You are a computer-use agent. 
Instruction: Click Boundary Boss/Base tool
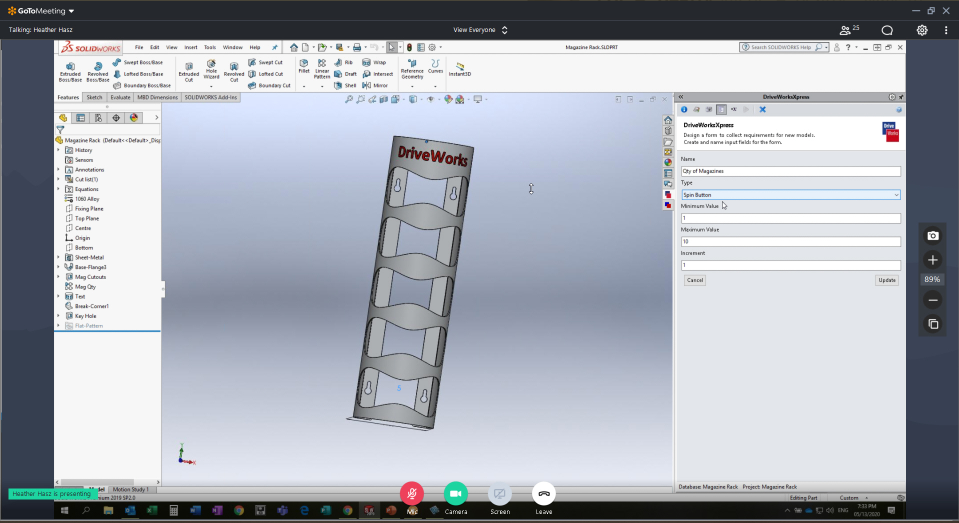[141, 86]
